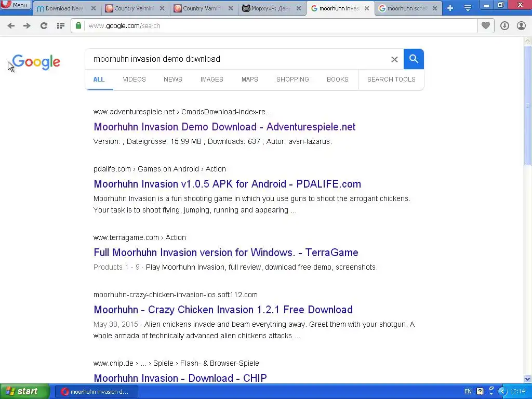Close the second Country Varmint tab
This screenshot has width=532, height=399.
point(231,8)
